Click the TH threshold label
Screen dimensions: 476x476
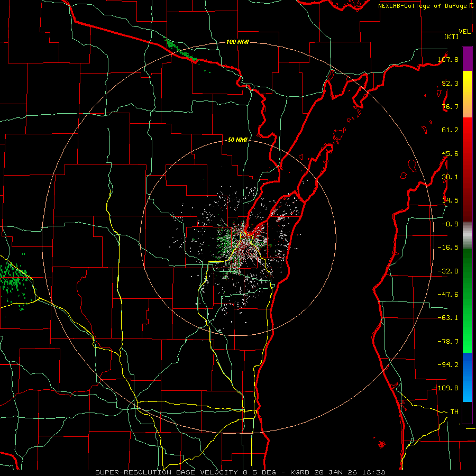(454, 412)
